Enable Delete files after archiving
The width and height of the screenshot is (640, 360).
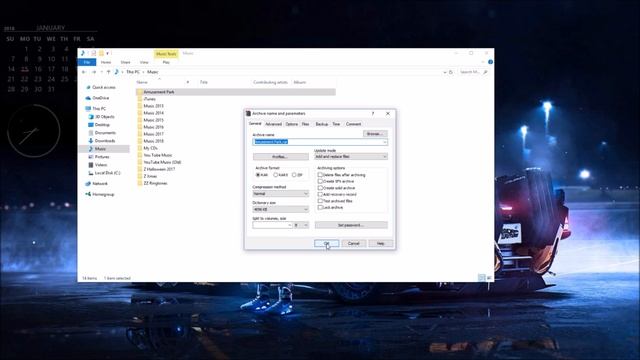(320, 175)
